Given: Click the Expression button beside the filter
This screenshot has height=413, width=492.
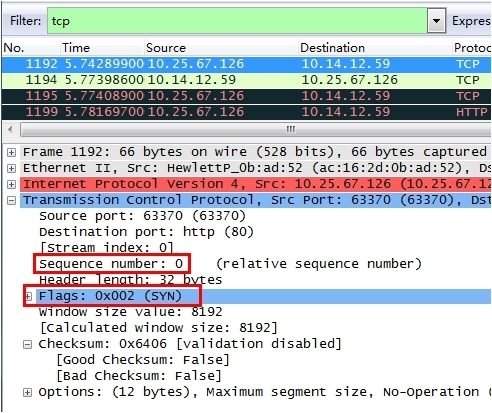Looking at the screenshot, I should (x=471, y=21).
